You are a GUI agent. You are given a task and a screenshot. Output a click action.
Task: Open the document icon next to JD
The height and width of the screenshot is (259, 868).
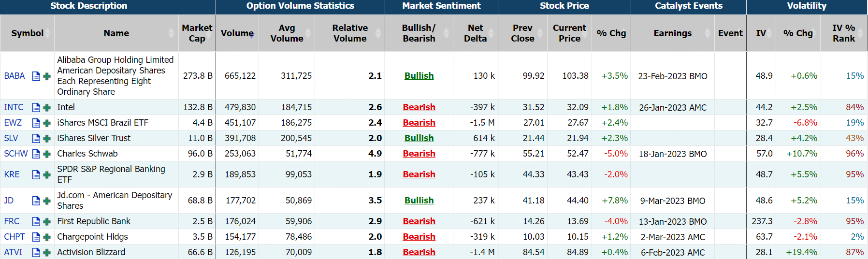(x=36, y=201)
